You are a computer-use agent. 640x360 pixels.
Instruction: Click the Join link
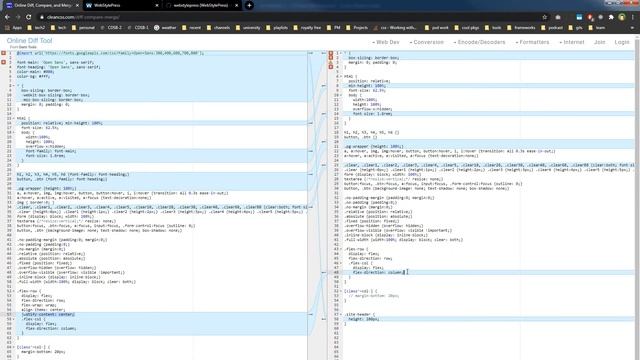point(600,42)
